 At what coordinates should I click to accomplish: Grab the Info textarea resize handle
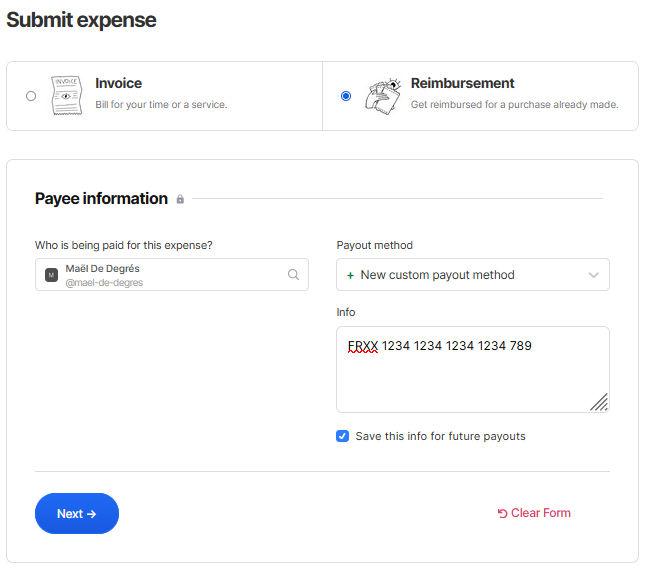[600, 402]
